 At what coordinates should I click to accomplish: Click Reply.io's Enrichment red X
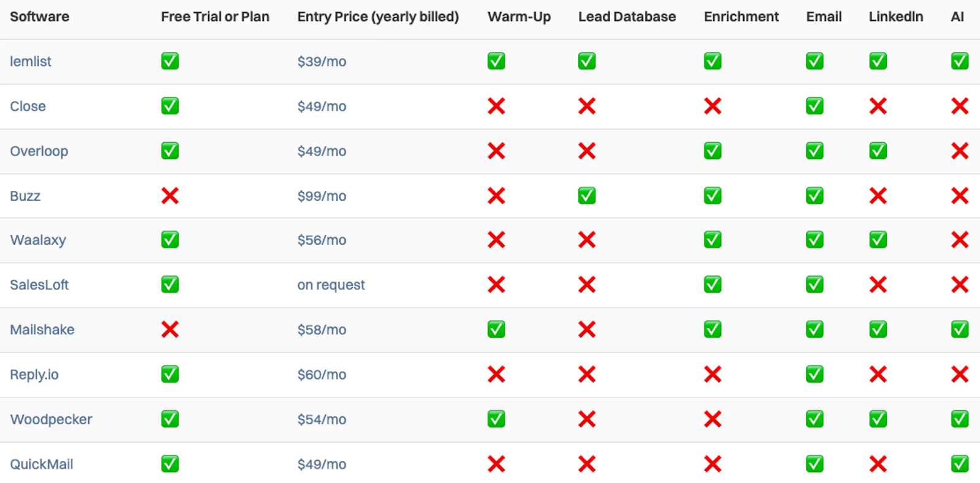[x=712, y=374]
